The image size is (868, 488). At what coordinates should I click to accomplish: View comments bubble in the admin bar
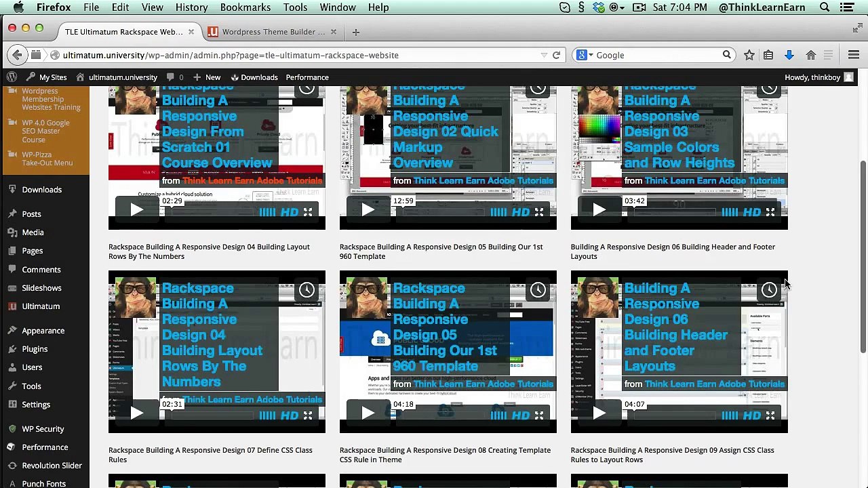point(175,77)
